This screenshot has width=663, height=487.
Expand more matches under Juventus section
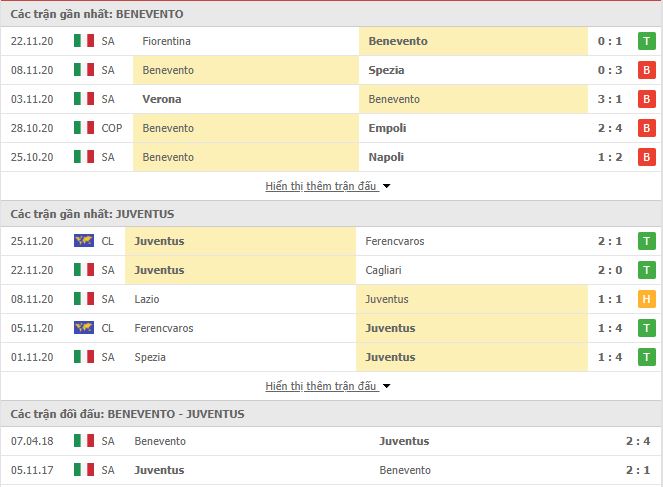click(x=328, y=386)
